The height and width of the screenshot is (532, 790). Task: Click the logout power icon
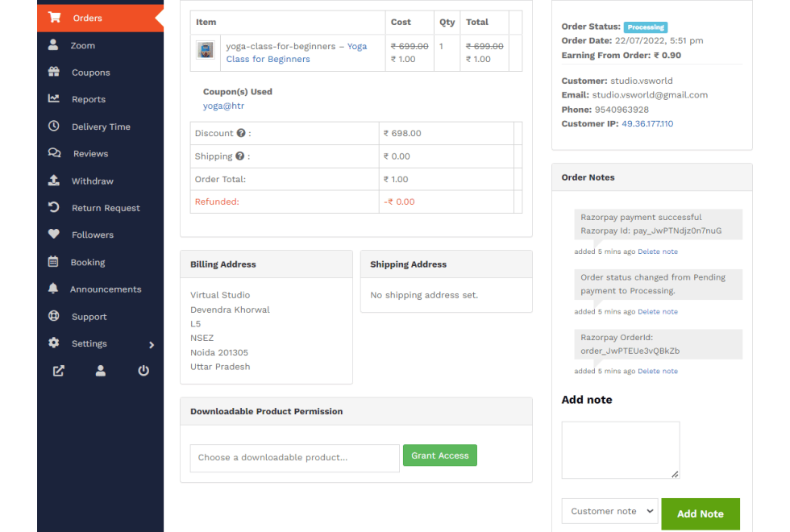143,371
